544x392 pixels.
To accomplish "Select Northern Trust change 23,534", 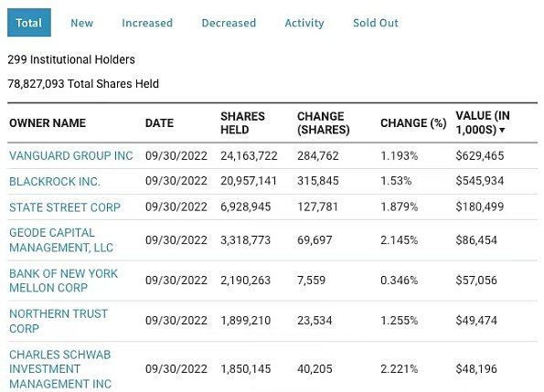I will [x=315, y=321].
